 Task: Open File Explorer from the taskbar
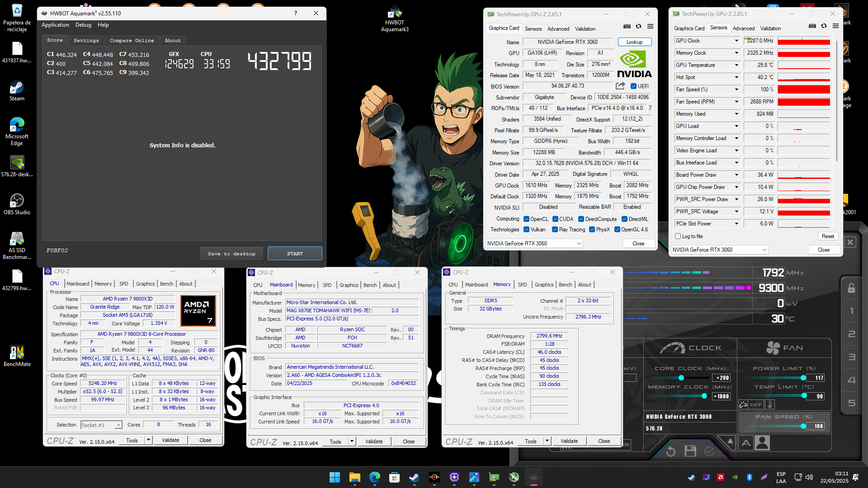354,477
